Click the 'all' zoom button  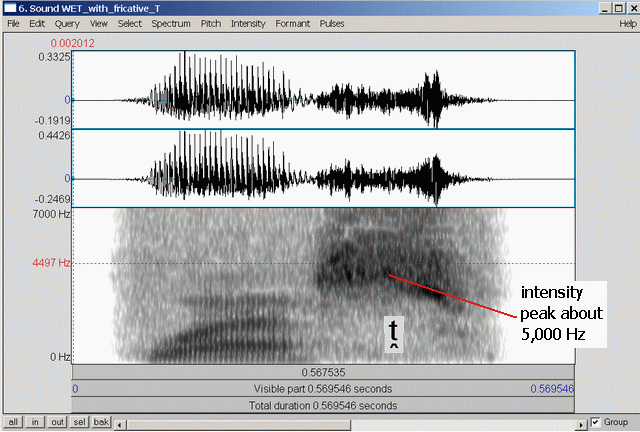[14, 423]
